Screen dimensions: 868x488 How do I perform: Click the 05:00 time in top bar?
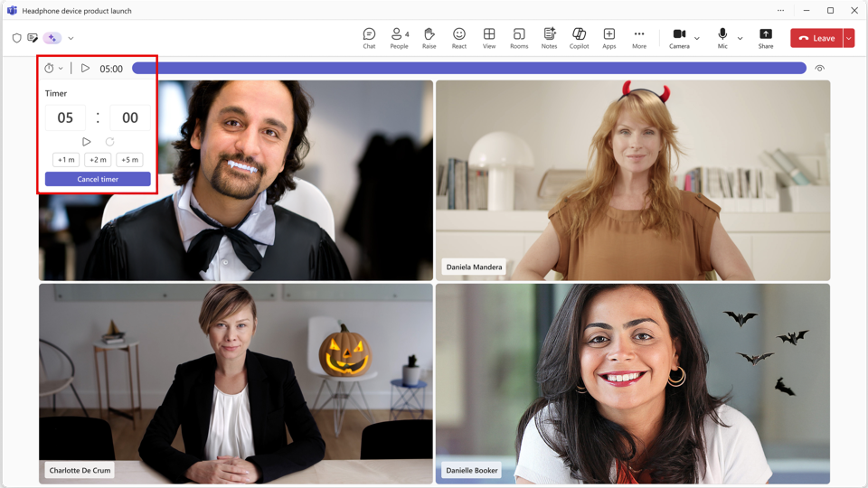(x=111, y=69)
